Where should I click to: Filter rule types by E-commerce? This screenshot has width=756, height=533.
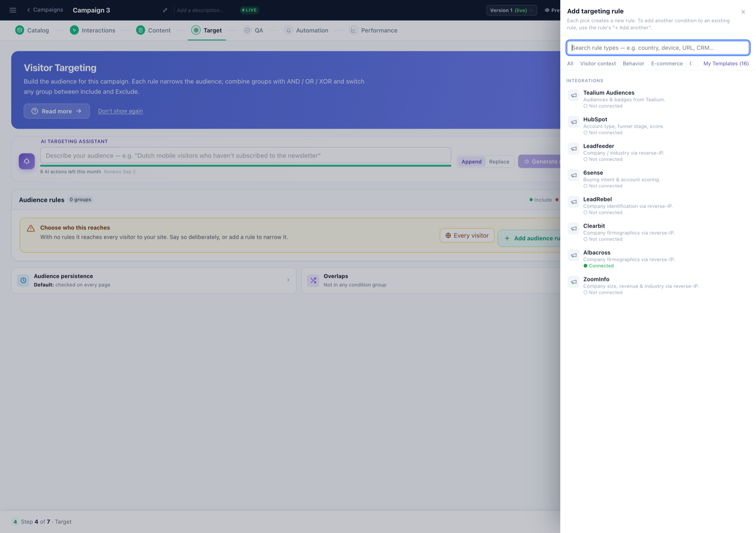tap(667, 63)
